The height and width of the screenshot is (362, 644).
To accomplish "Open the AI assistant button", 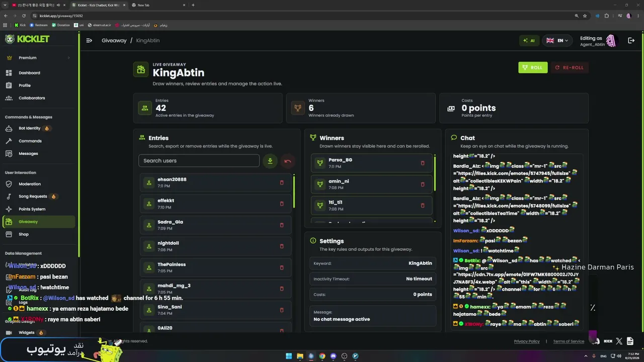I will coord(529,41).
